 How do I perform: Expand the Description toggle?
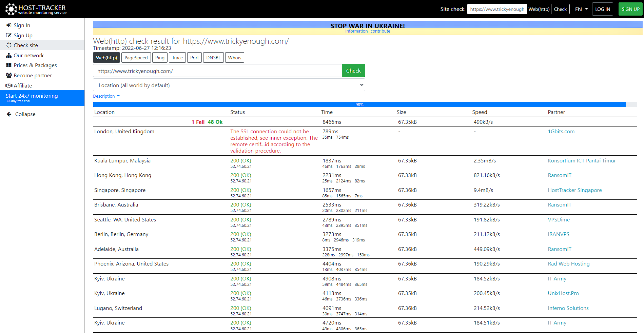coord(106,96)
